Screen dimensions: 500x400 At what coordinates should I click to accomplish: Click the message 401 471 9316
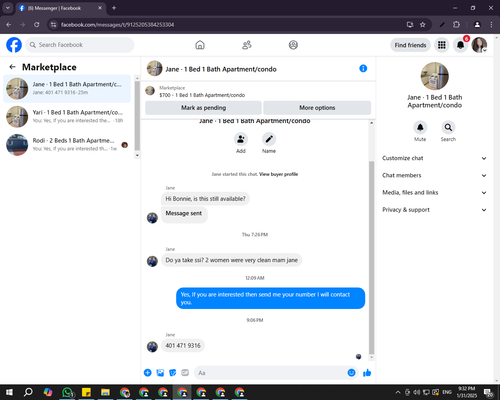(183, 345)
